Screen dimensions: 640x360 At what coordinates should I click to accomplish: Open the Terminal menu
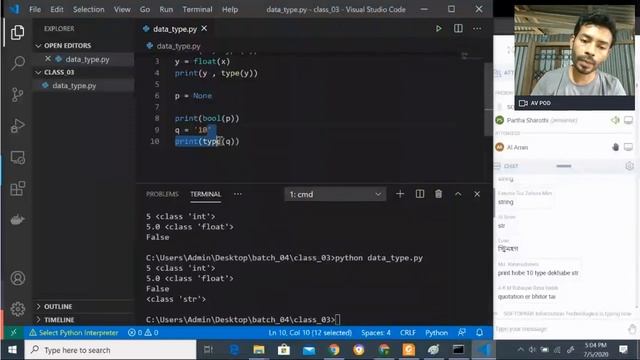[x=197, y=9]
